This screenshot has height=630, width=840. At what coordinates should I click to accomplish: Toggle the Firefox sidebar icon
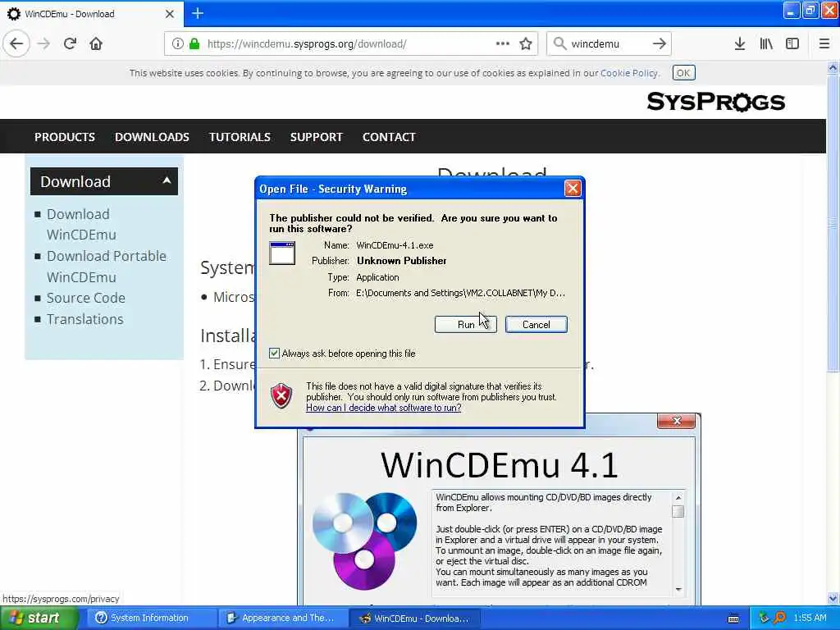(x=792, y=43)
